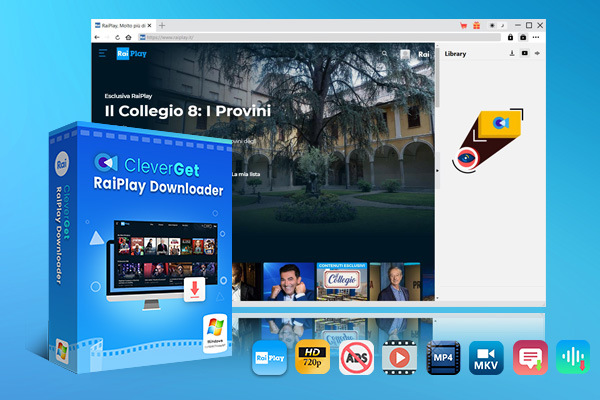Click the padlock icon beside address bar

[x=510, y=37]
